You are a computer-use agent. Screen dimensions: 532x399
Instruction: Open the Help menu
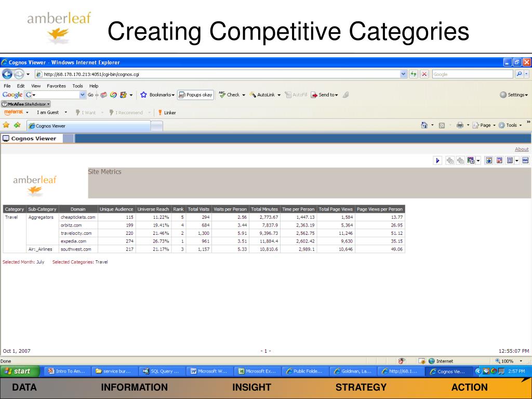tap(94, 86)
